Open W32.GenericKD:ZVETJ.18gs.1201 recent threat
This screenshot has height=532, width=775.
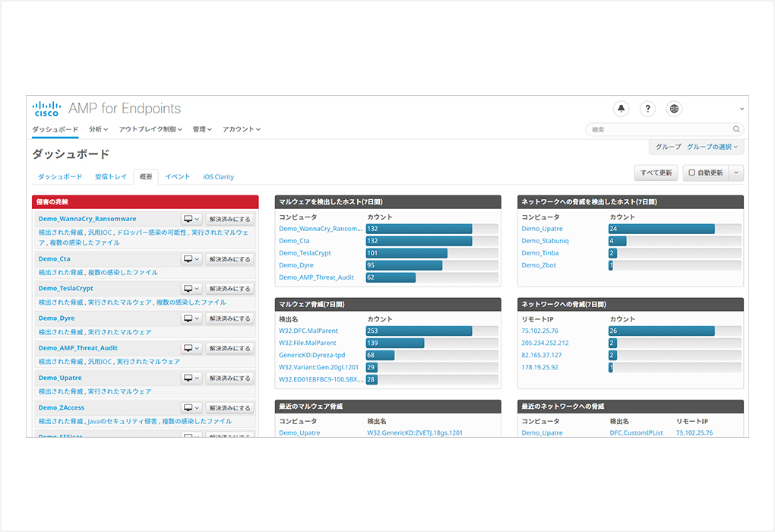click(415, 432)
